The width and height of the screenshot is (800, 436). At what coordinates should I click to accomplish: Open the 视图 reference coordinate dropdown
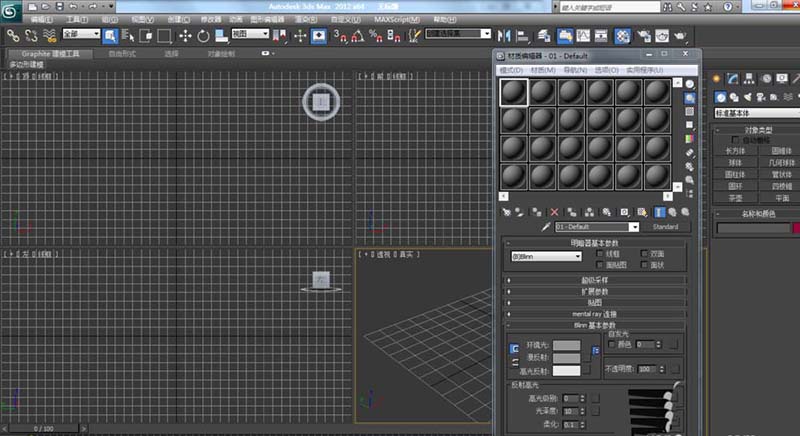pyautogui.click(x=250, y=34)
